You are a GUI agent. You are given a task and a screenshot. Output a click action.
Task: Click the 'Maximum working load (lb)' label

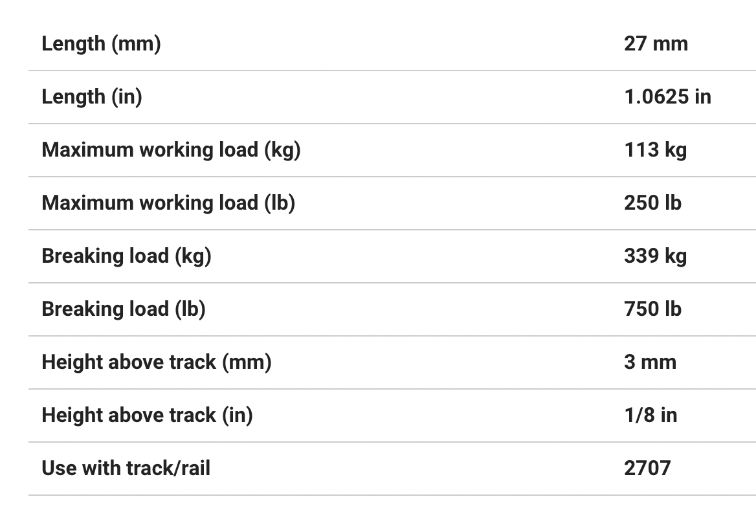168,203
